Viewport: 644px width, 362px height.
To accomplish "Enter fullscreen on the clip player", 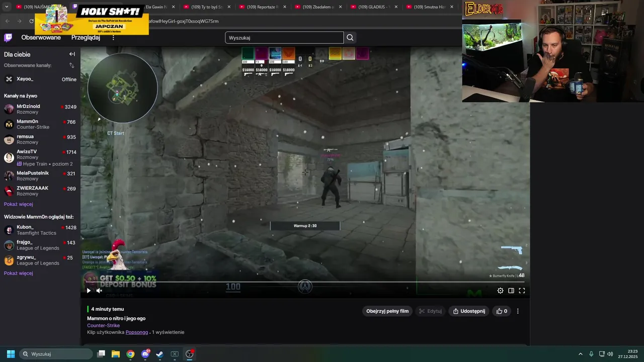I will point(522,291).
